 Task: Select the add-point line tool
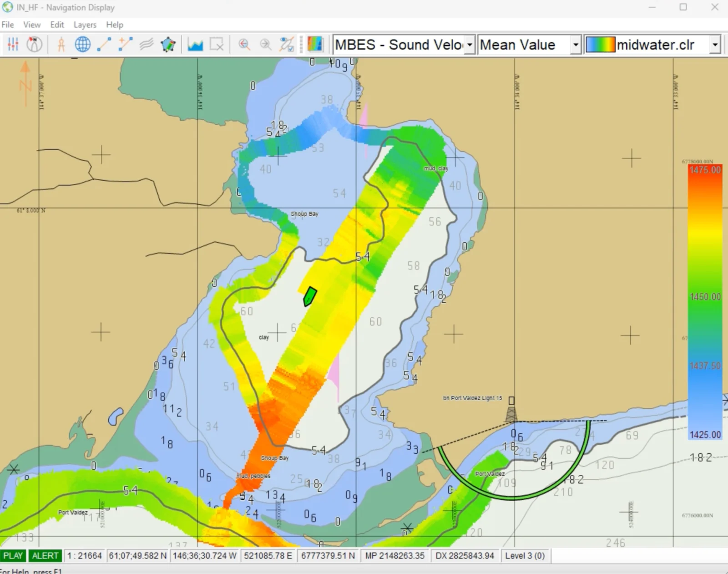click(x=125, y=45)
